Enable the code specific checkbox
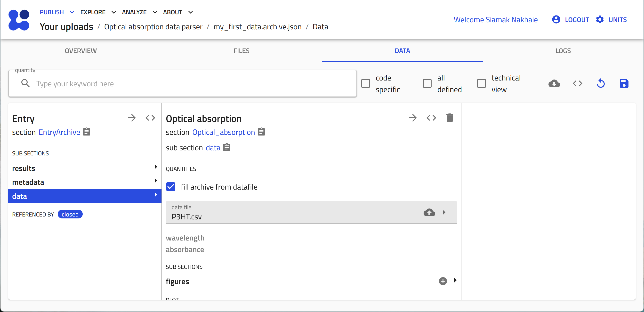 point(365,83)
